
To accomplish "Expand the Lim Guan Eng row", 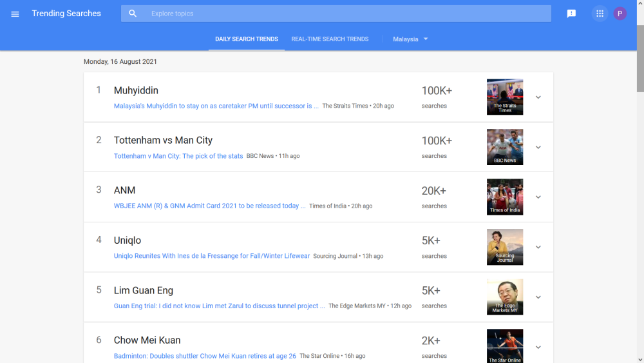I will coord(538,297).
